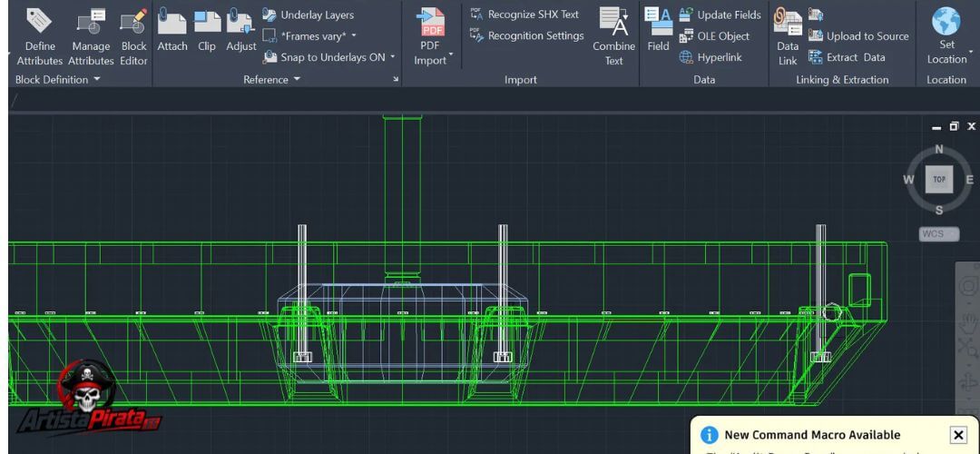Click the Data panel label
The width and height of the screenshot is (980, 454).
point(704,79)
